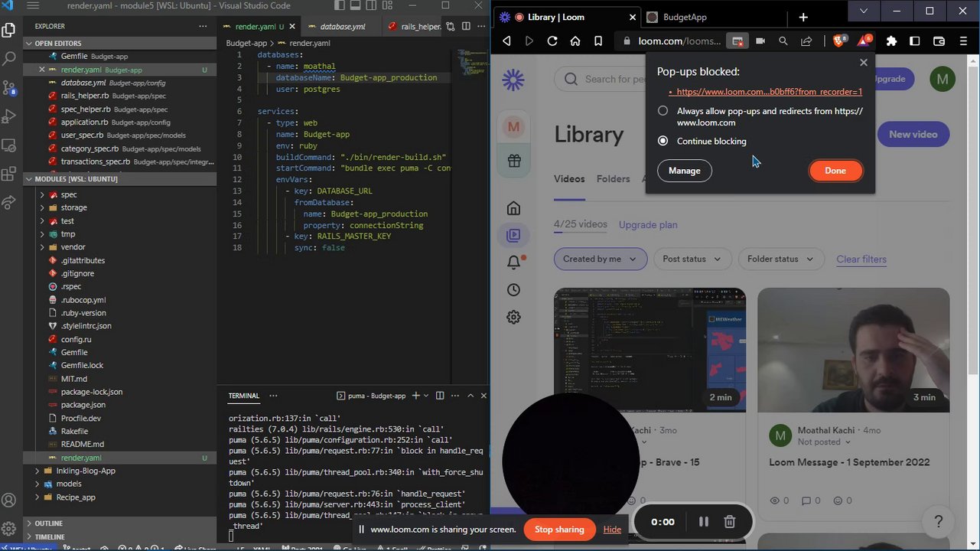Open the Loom notifications bell icon
This screenshot has width=980, height=551.
coord(514,262)
